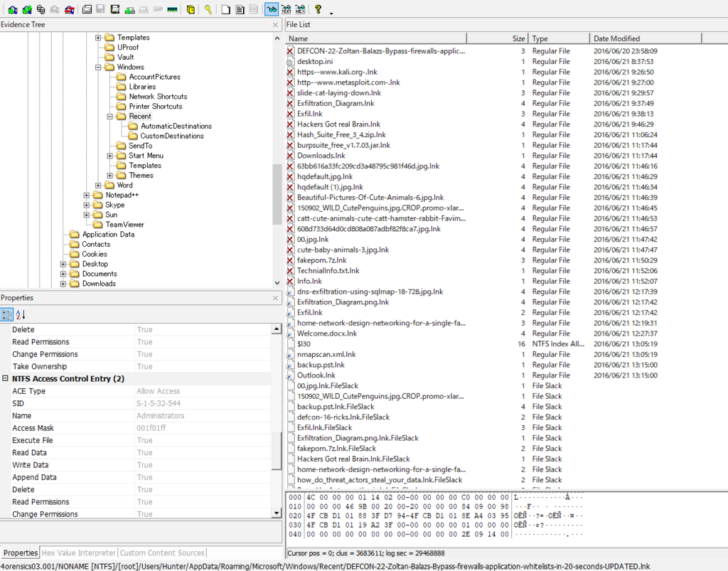The image size is (728, 571).
Task: Switch to the Properties tab
Action: tap(21, 553)
